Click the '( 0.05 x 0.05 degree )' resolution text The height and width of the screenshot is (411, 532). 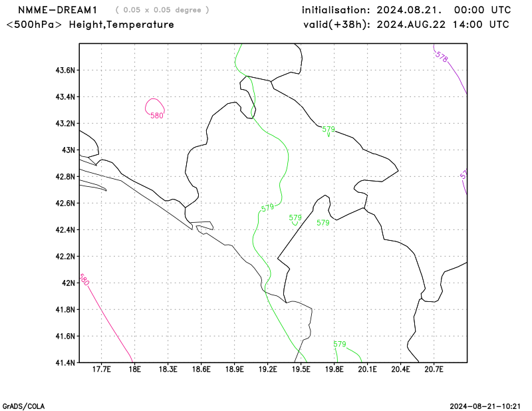tap(162, 10)
